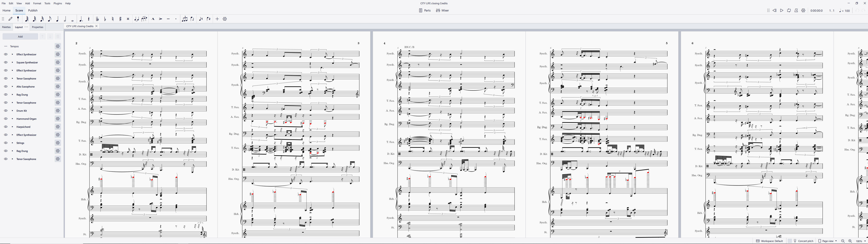Screen dimensions: 868x244
Task: Switch to the Properties tab
Action: [x=37, y=27]
